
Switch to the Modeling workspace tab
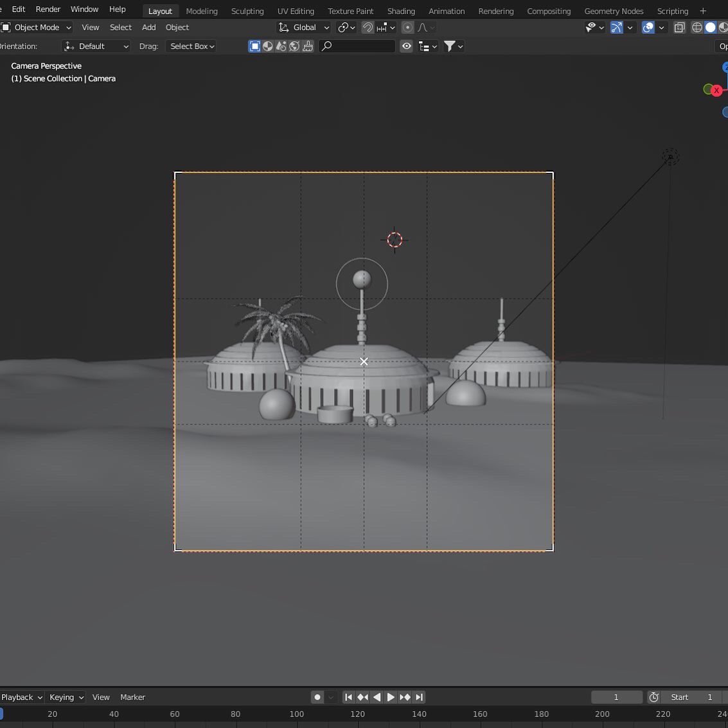coord(202,11)
